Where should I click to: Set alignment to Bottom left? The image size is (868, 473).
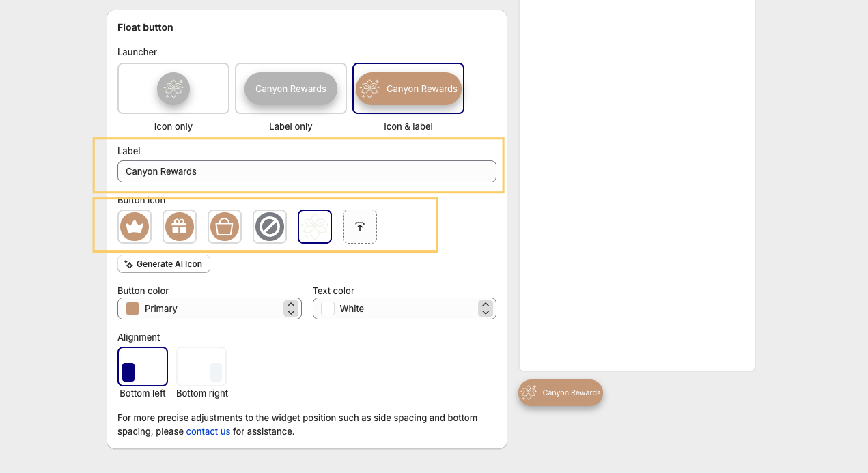[x=143, y=367]
